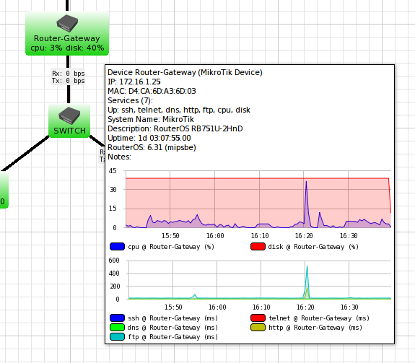Click the cyan ftp legend swatch
The height and width of the screenshot is (363, 415).
[117, 337]
